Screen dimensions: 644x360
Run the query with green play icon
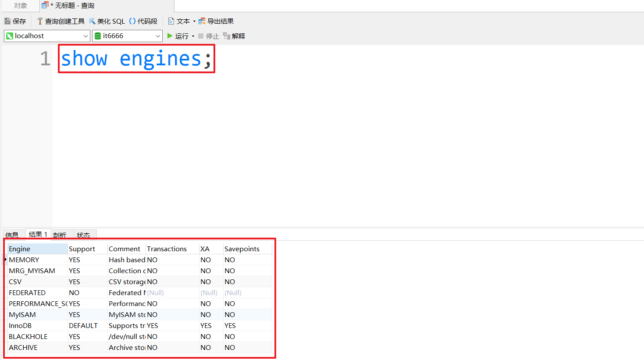pos(170,36)
